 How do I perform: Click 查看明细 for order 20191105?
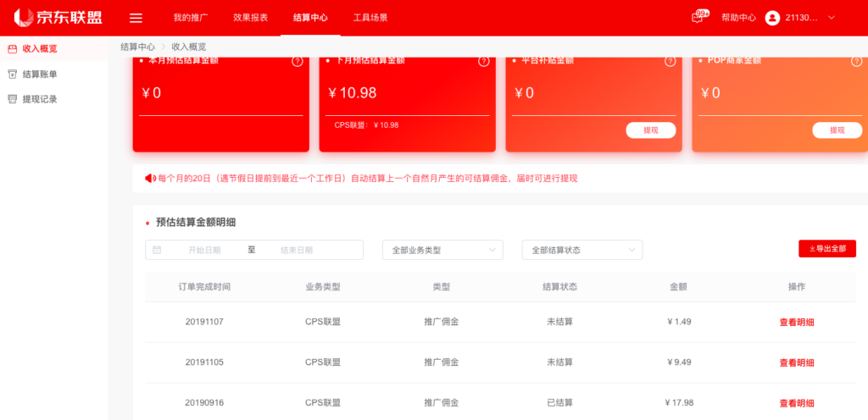pyautogui.click(x=797, y=363)
